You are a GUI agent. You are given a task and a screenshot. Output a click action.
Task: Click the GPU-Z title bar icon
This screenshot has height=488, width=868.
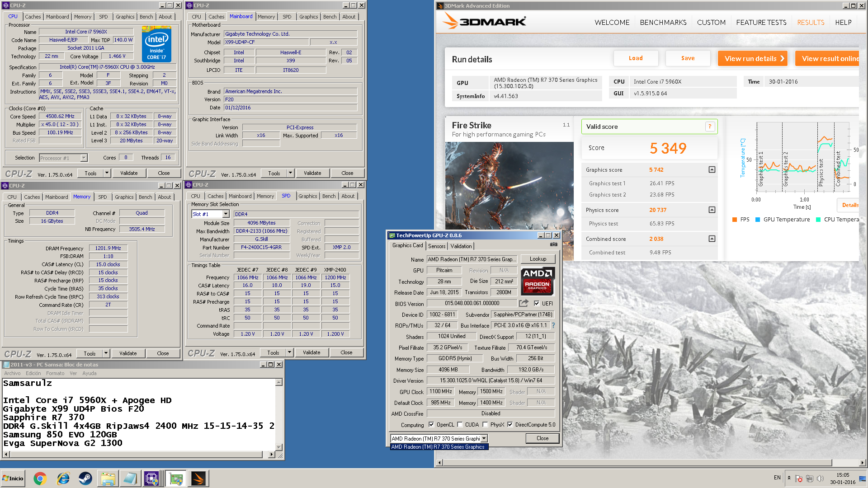[x=392, y=235]
